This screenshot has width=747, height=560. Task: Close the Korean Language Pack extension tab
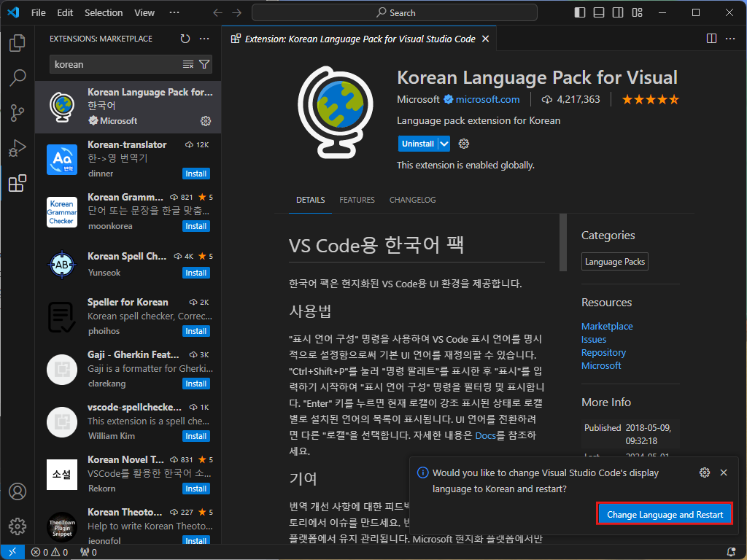pos(485,39)
